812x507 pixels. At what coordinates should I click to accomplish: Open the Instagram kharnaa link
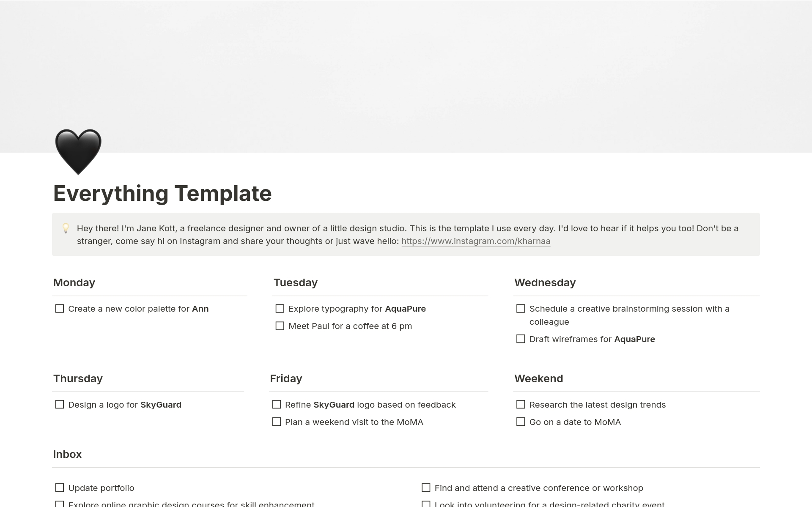[476, 241]
